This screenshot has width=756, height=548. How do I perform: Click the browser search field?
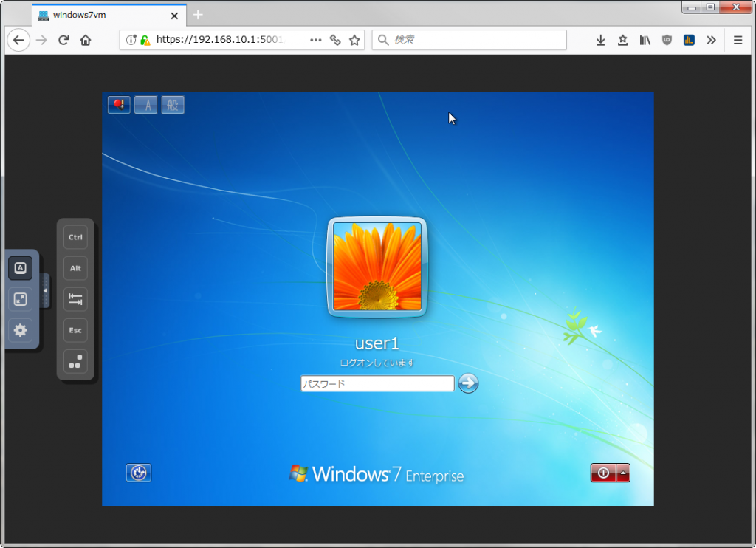[469, 40]
